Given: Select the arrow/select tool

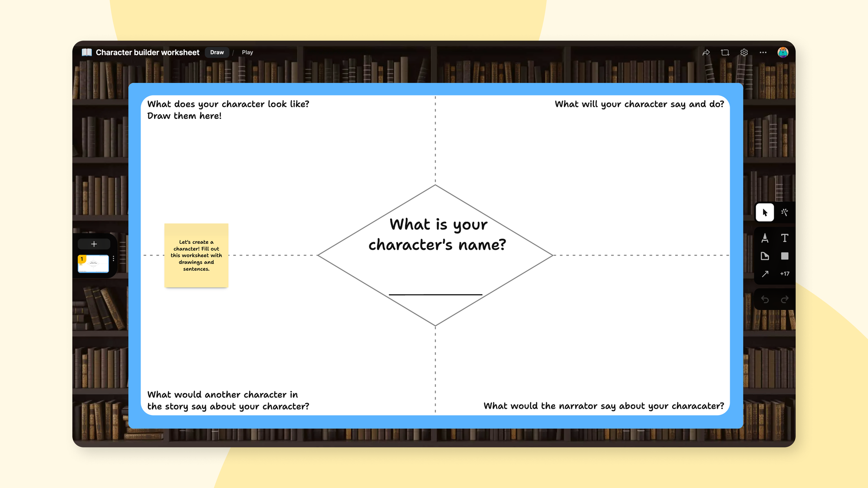Looking at the screenshot, I should (765, 213).
